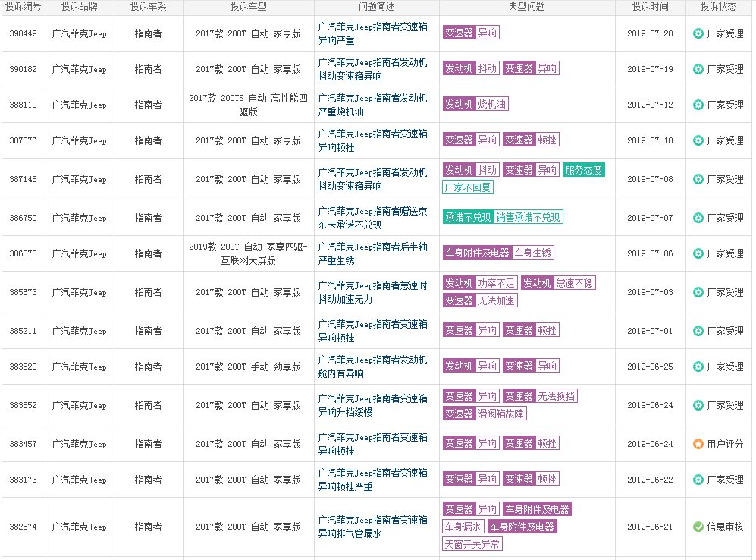Open 指南者后半轴严重生锈 complaint link
The width and height of the screenshot is (756, 560).
point(373,253)
